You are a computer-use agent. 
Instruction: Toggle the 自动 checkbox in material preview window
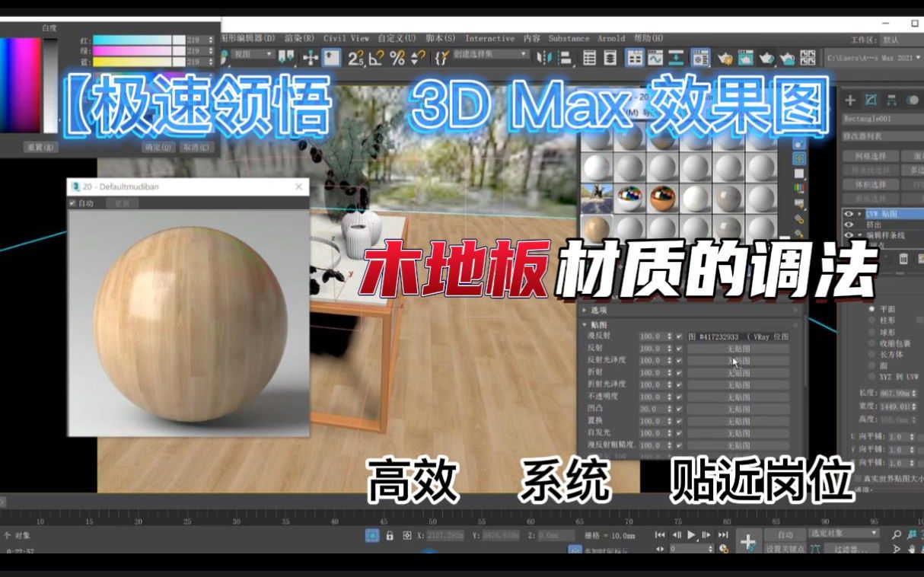click(72, 202)
